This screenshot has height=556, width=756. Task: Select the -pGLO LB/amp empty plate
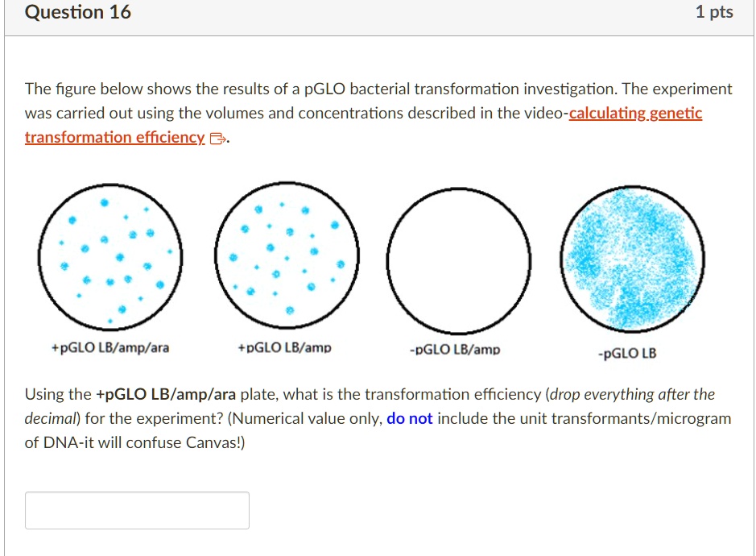(x=459, y=256)
